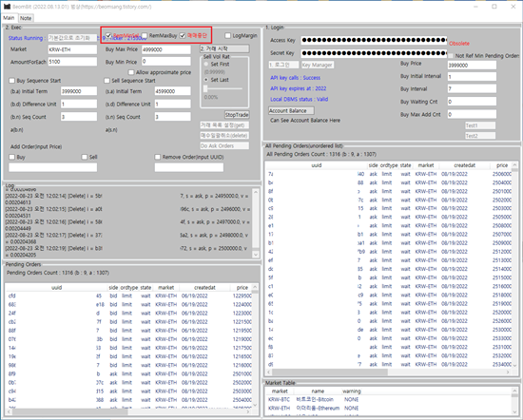523x420 pixels.
Task: Click the Log panel scroll-up arrow
Action: (x=256, y=192)
